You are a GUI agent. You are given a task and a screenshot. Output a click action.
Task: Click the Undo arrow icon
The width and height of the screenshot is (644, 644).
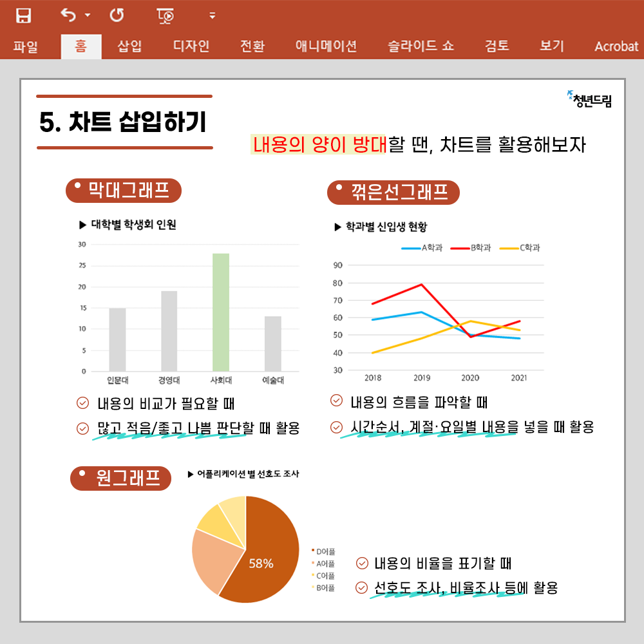(x=68, y=15)
